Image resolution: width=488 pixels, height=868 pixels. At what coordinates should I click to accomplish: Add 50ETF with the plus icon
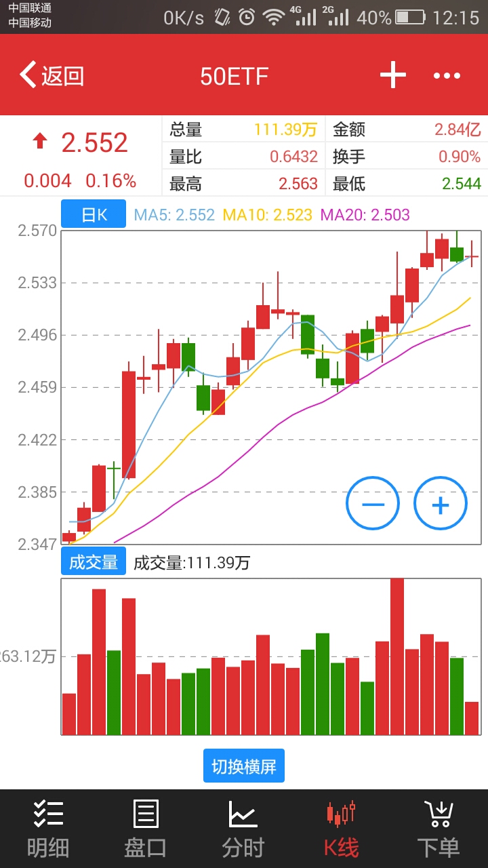[x=392, y=75]
